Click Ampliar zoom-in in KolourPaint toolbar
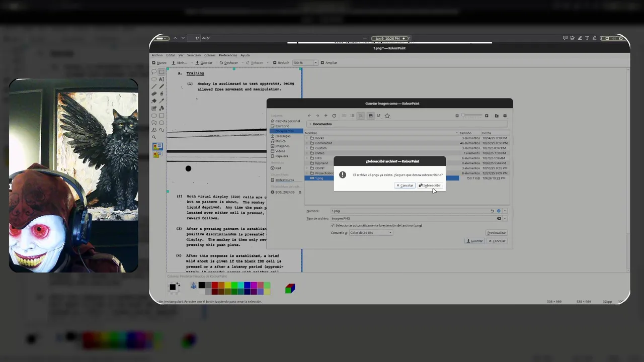This screenshot has height=362, width=644. point(329,63)
